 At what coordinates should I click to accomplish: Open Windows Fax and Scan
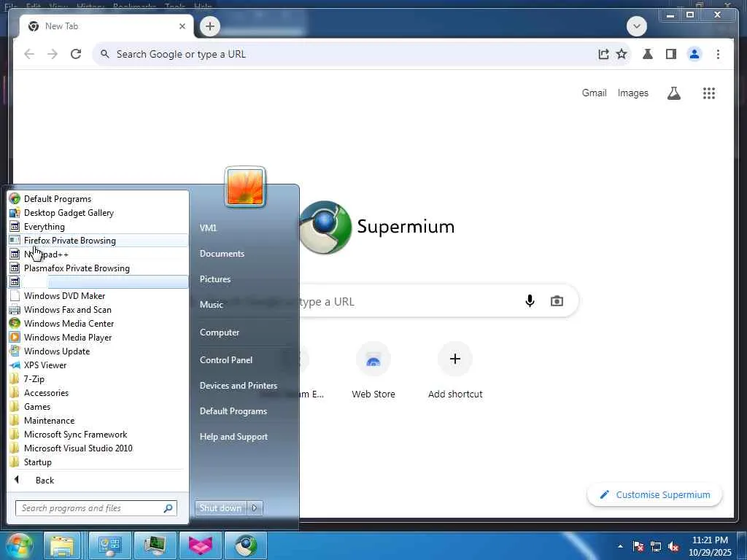point(98,309)
